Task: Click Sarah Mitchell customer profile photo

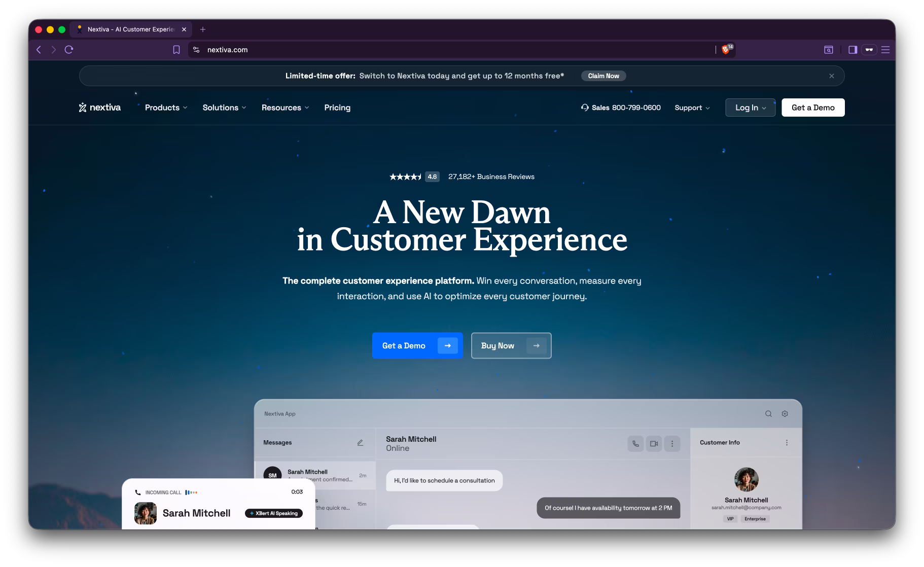Action: pos(747,480)
